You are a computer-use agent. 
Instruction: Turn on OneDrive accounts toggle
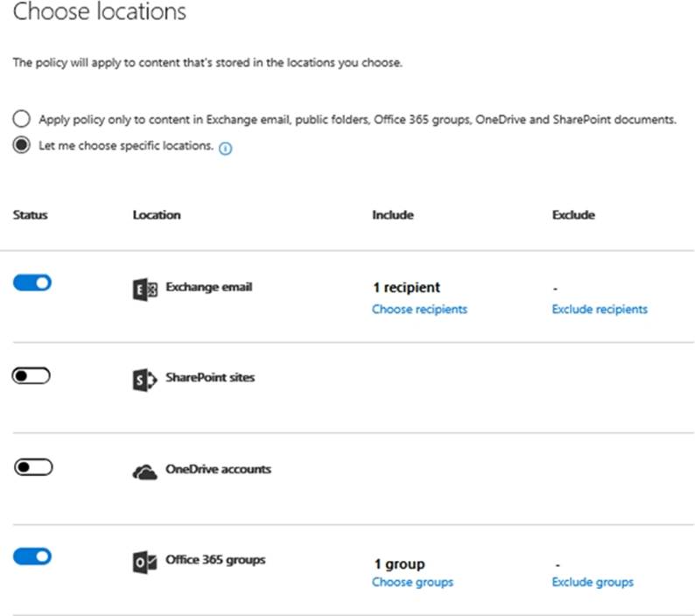click(x=32, y=467)
